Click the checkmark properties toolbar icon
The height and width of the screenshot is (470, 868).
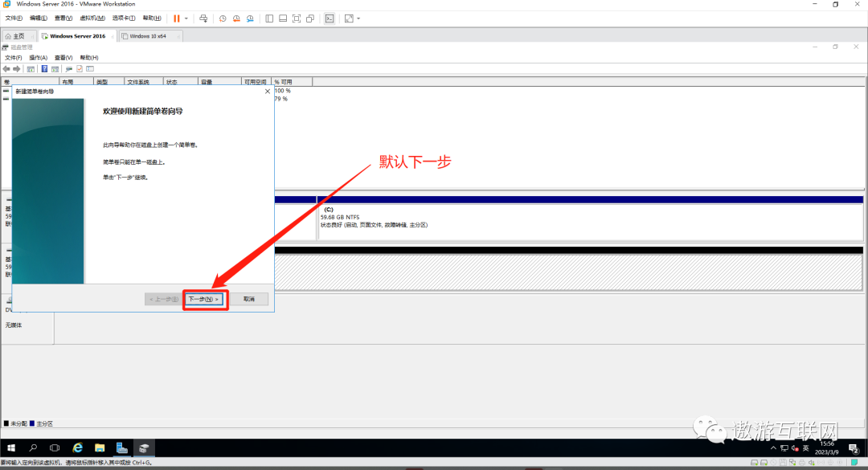[79, 69]
